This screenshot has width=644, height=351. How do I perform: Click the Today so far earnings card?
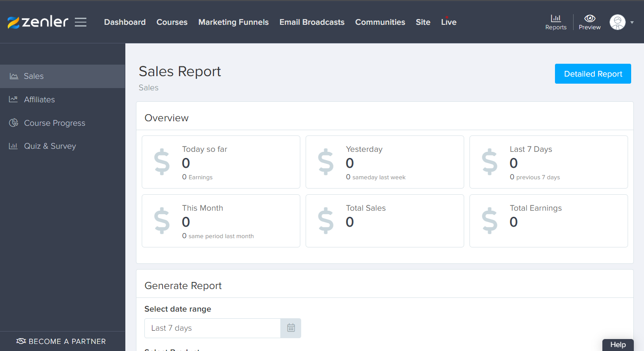click(x=221, y=162)
